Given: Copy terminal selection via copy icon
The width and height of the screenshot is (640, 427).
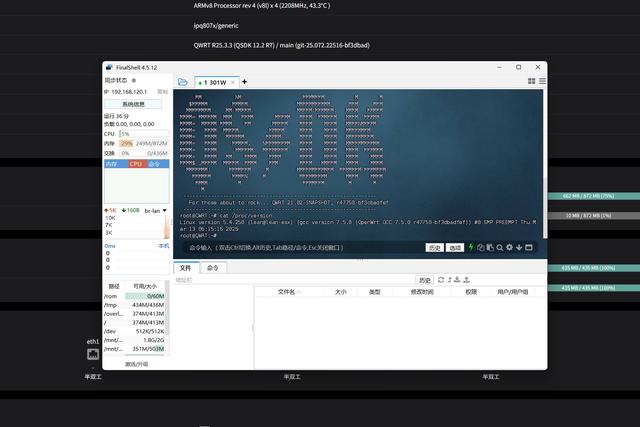Looking at the screenshot, I should pos(480,247).
